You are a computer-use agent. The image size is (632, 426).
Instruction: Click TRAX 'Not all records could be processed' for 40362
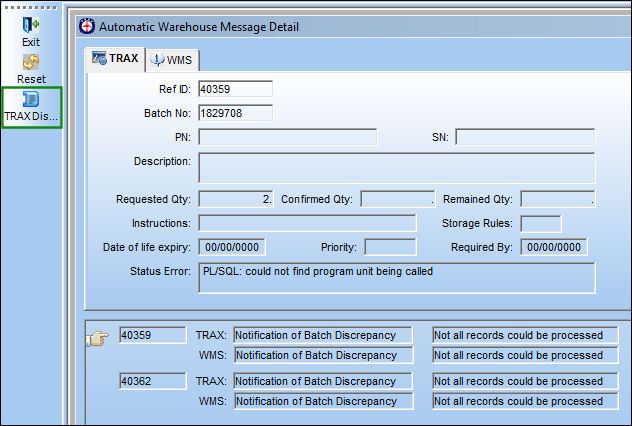[525, 381]
